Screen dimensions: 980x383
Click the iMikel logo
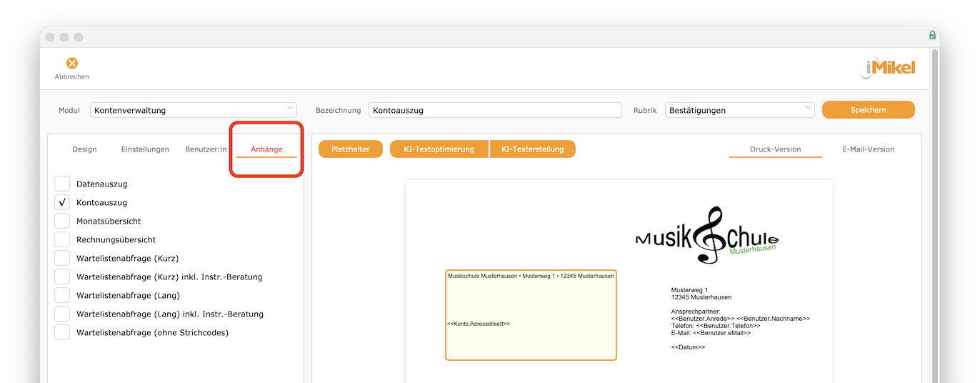[x=887, y=69]
